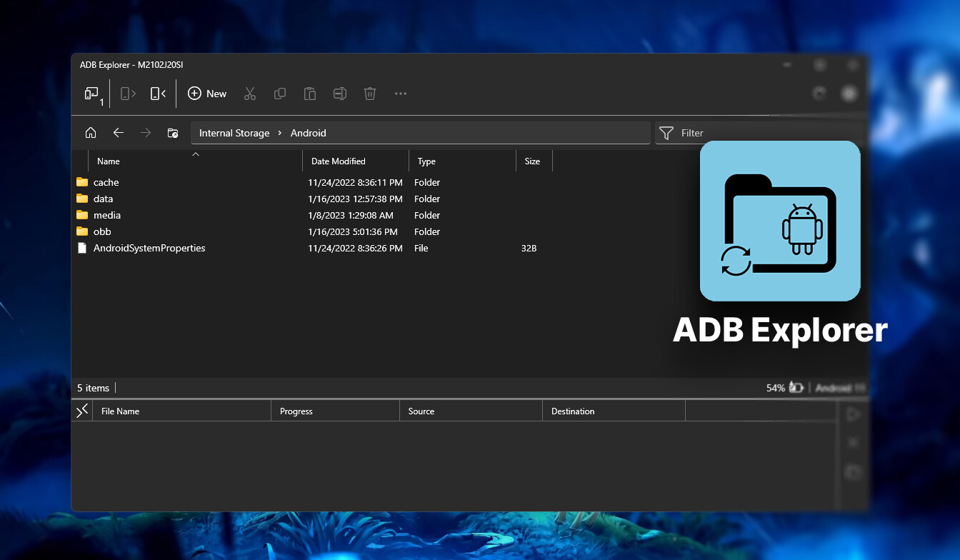960x560 pixels.
Task: Click the Progress column header
Action: click(x=296, y=411)
